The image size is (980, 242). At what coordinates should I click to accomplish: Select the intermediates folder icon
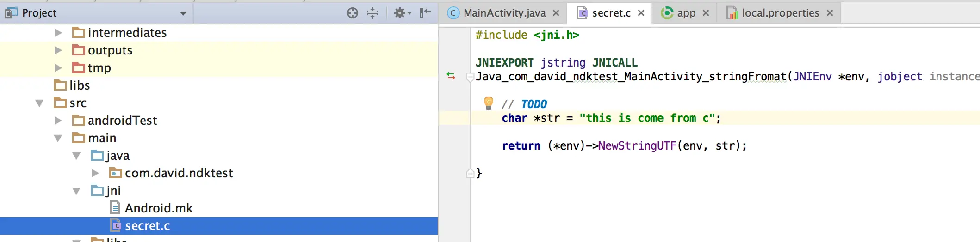(79, 32)
